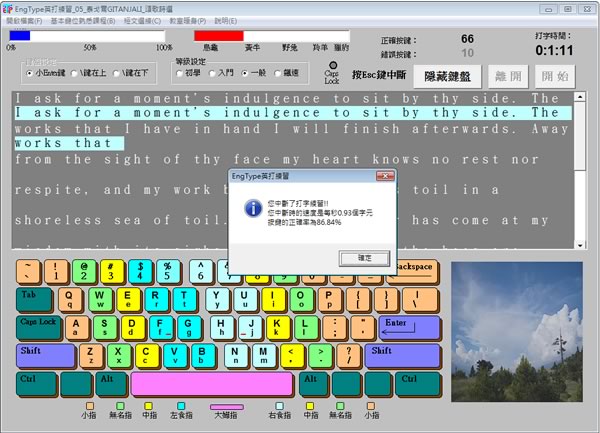This screenshot has height=433, width=600.
Task: Click the 隱藏鍵盤 button
Action: pyautogui.click(x=447, y=77)
